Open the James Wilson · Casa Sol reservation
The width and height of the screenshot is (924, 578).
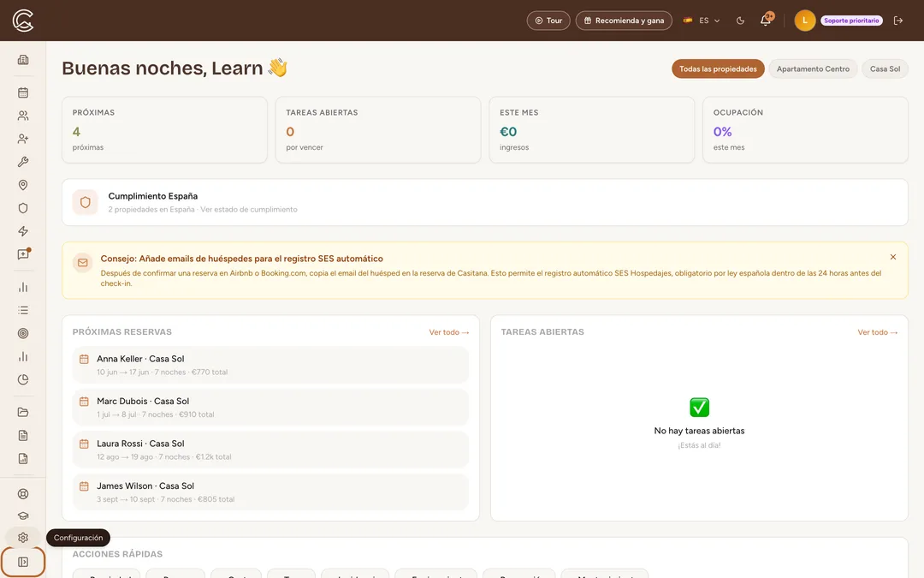pos(270,492)
